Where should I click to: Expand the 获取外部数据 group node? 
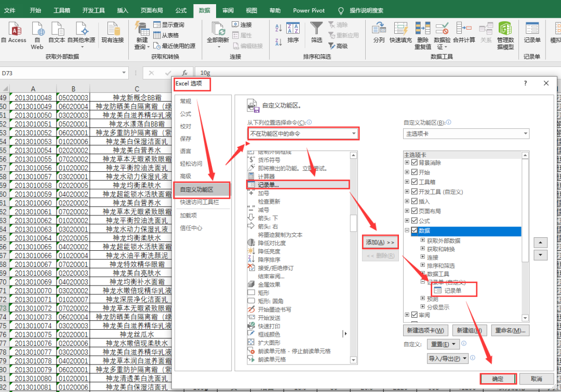pyautogui.click(x=422, y=240)
